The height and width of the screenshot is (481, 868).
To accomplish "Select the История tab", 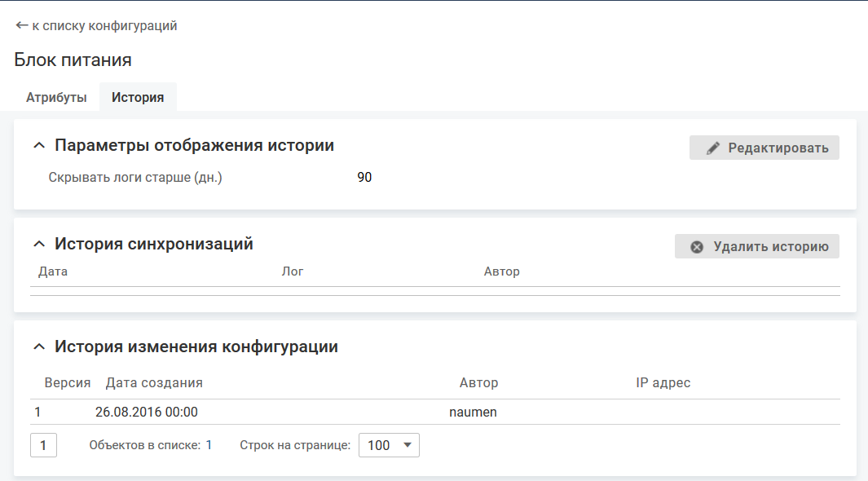I will (138, 97).
